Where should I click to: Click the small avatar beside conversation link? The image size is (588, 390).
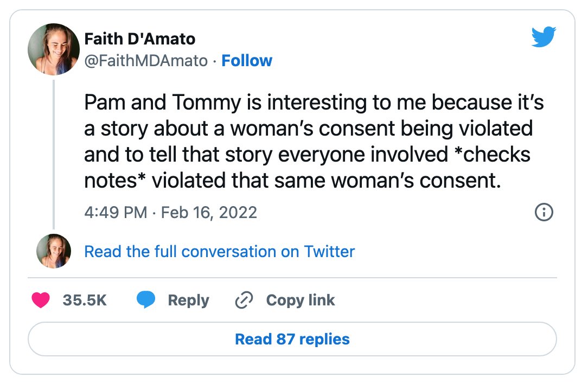54,251
